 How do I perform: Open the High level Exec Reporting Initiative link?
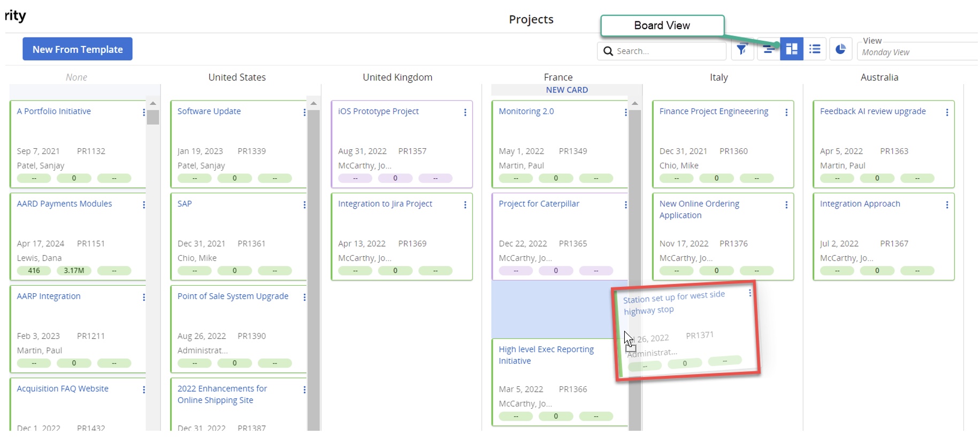point(546,355)
